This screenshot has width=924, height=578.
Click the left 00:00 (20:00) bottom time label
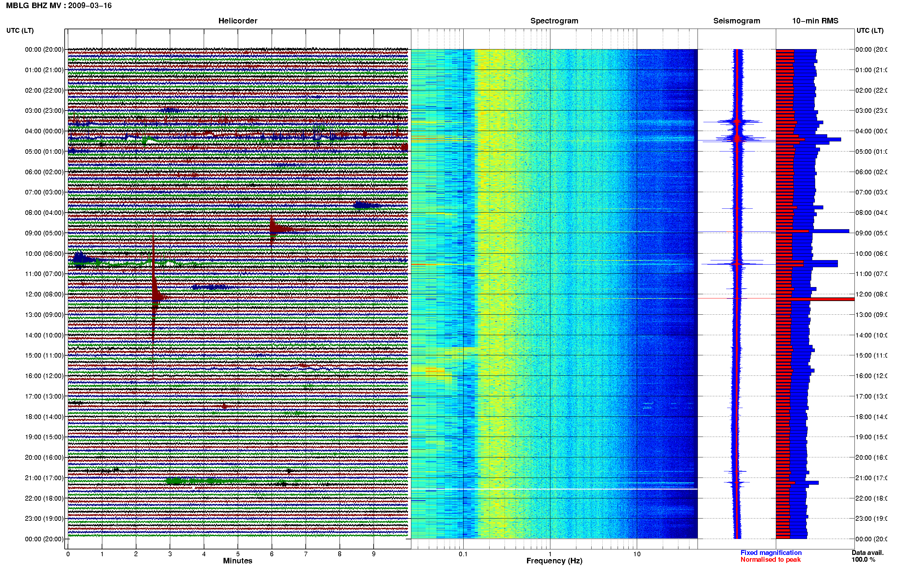(44, 539)
